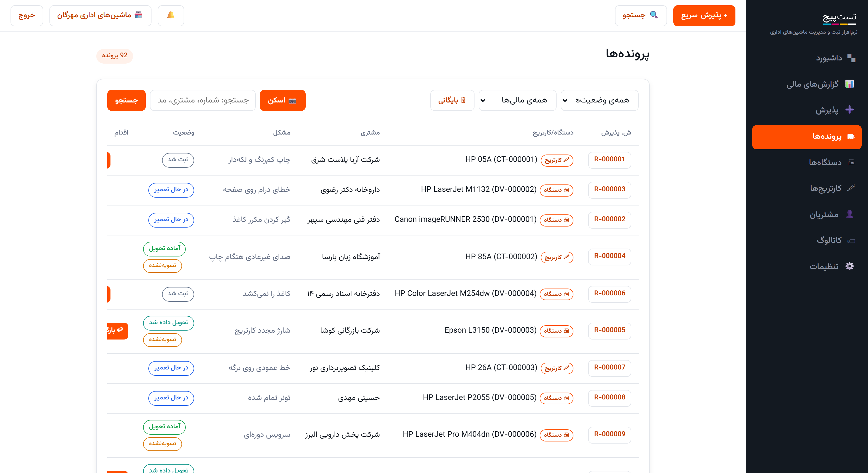The height and width of the screenshot is (473, 868).
Task: Click + پذیرش سریع button
Action: [704, 16]
